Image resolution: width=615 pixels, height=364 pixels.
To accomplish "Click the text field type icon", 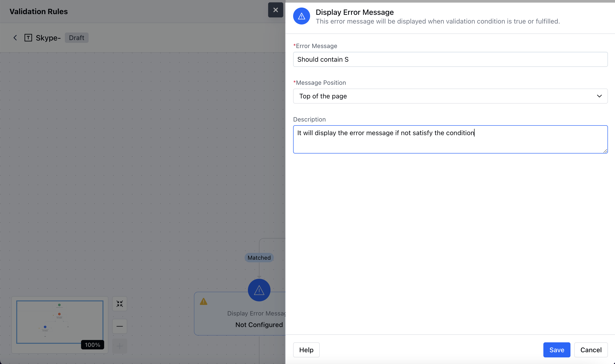I will point(28,38).
